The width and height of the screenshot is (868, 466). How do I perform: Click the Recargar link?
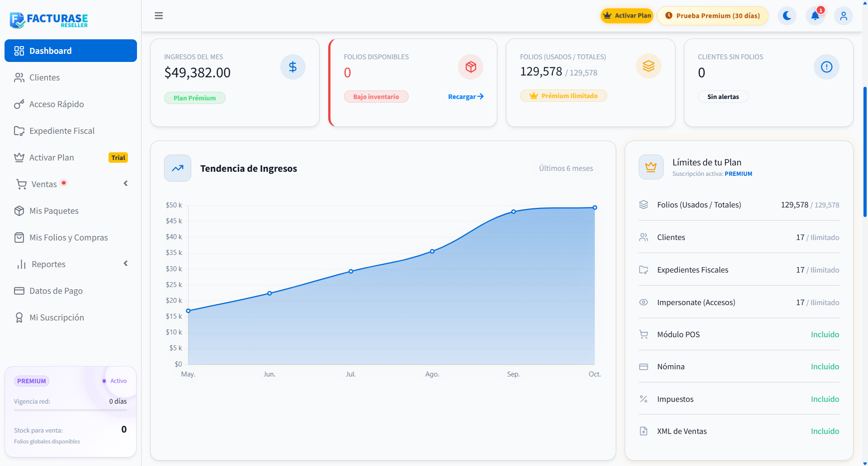tap(466, 97)
